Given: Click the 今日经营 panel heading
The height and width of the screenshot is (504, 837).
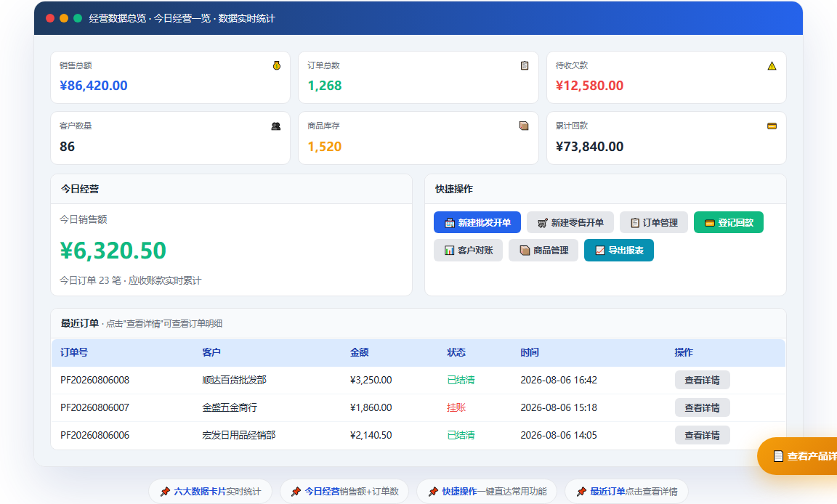Looking at the screenshot, I should pos(79,190).
